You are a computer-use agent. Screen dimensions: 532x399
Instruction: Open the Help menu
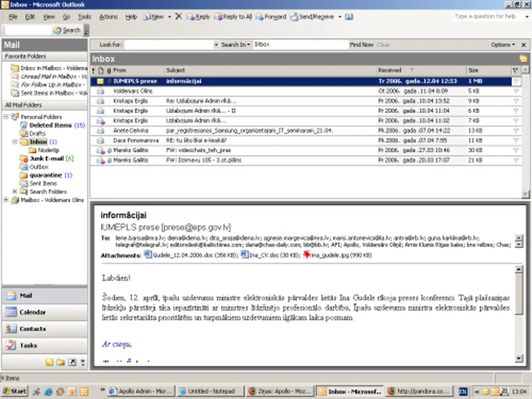pos(131,17)
